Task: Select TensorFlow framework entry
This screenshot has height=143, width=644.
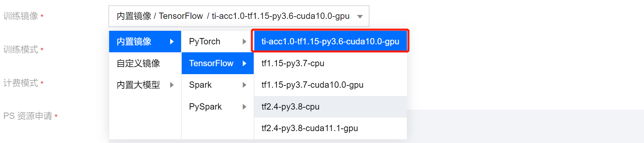Action: (211, 63)
